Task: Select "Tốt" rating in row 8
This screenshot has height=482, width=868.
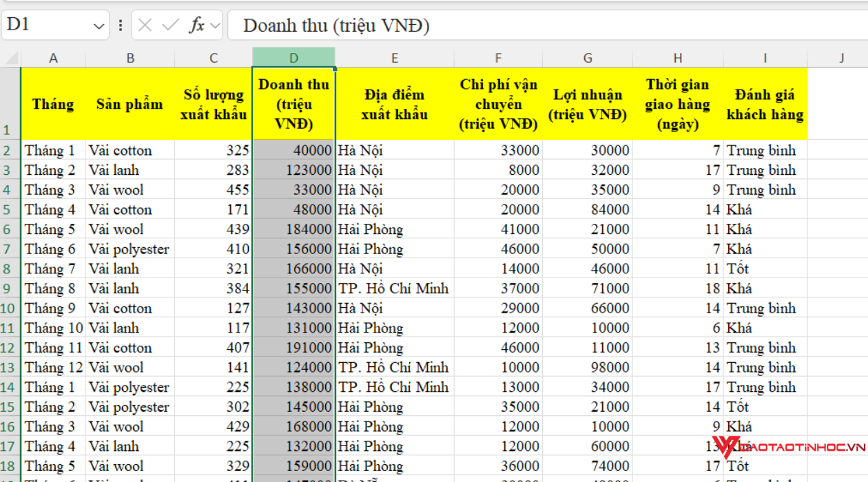Action: 765,269
